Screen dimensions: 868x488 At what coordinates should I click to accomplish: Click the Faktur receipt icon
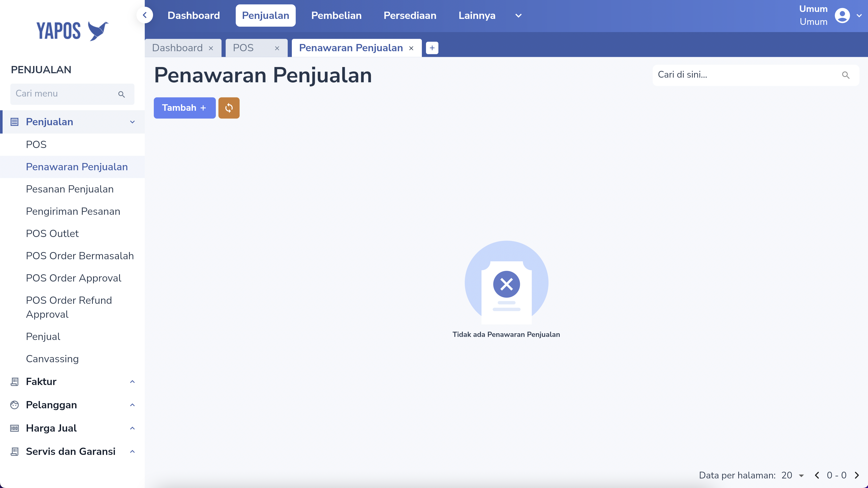pos(14,381)
